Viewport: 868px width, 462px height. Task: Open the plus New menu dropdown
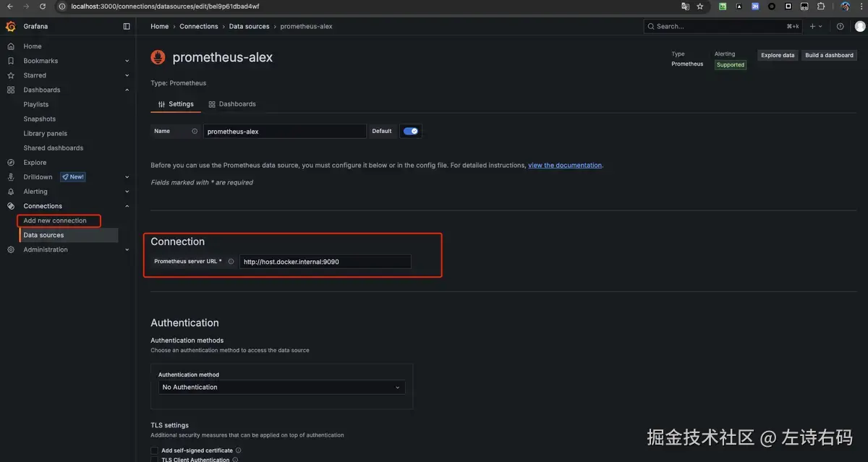coord(816,27)
